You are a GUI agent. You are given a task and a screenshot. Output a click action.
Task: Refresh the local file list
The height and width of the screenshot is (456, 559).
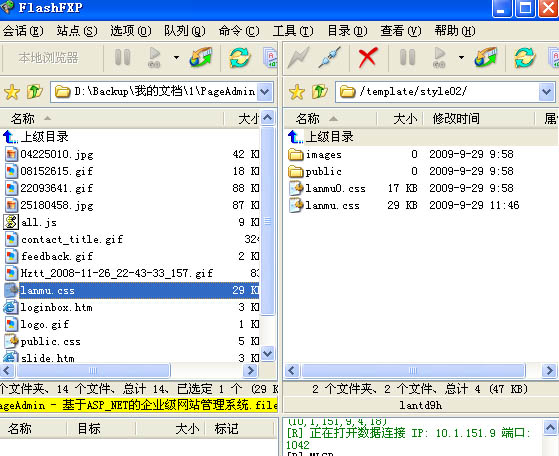240,57
